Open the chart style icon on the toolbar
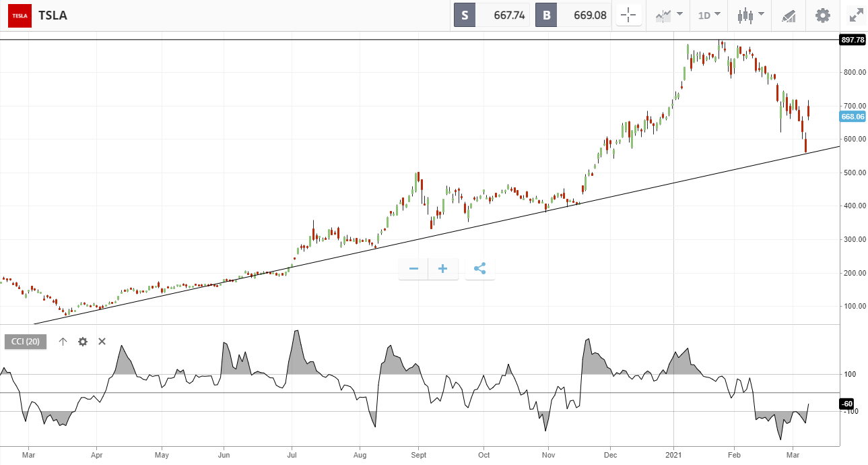This screenshot has width=868, height=465. [x=663, y=15]
